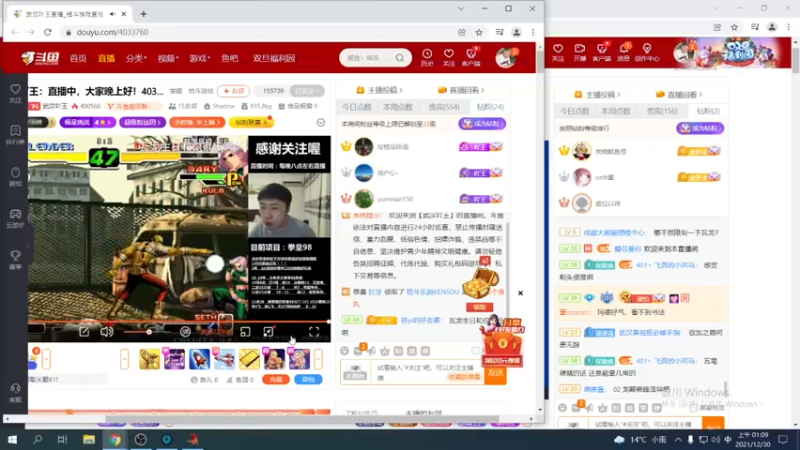The width and height of the screenshot is (800, 450).
Task: Click the orange 充值 recharge button
Action: coord(276,380)
